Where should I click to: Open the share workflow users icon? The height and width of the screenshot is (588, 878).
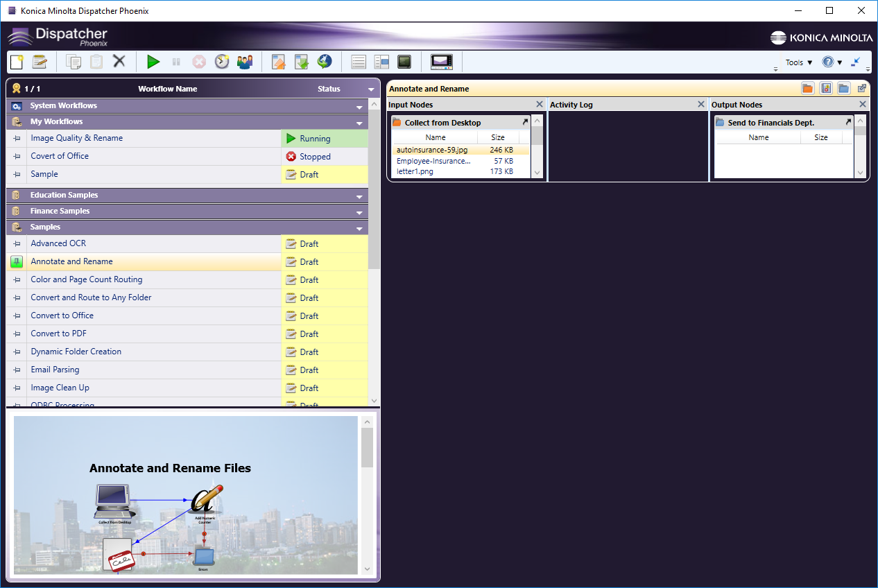(245, 62)
